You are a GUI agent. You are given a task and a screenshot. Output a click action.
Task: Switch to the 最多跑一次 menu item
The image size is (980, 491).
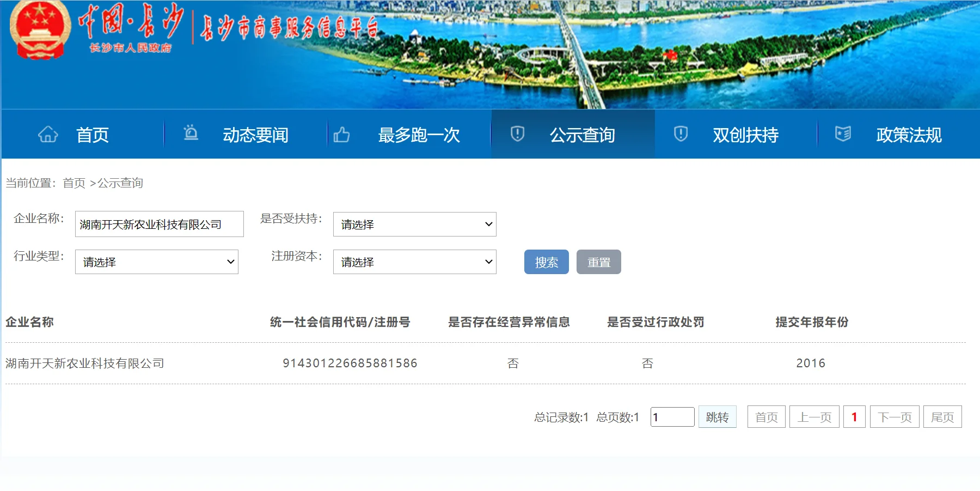click(418, 136)
